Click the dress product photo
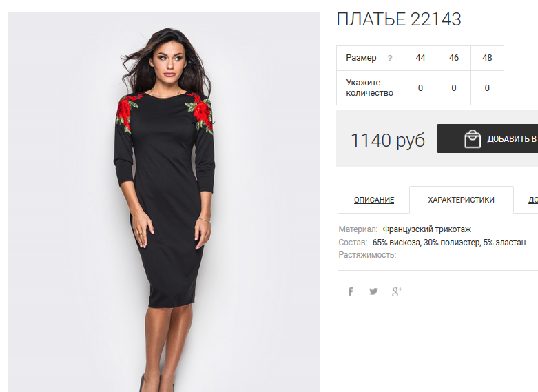 tap(164, 202)
